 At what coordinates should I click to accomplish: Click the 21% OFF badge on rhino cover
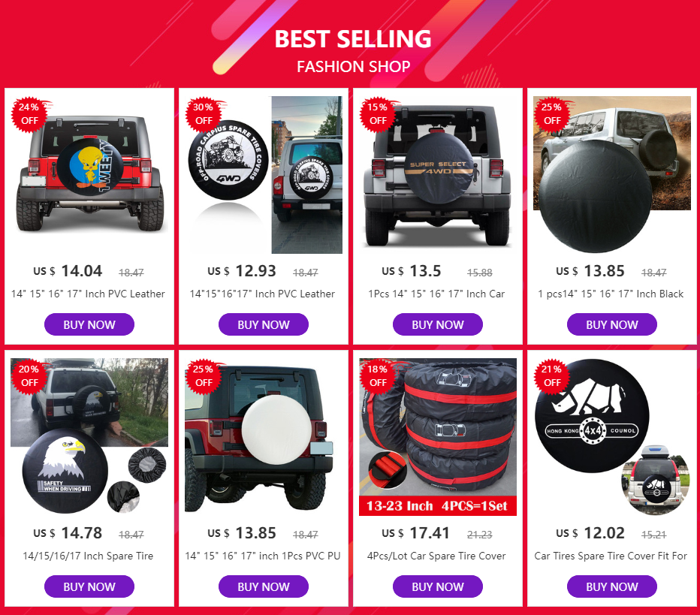coord(552,375)
